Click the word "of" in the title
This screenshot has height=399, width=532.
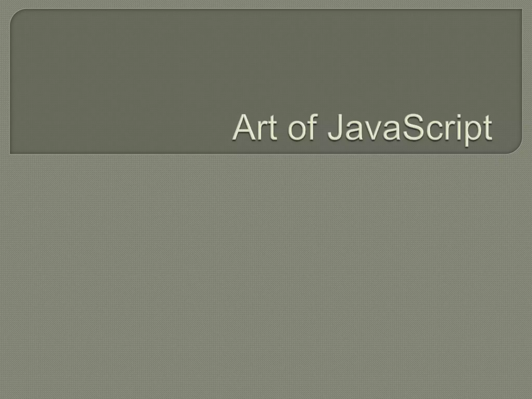(x=303, y=127)
